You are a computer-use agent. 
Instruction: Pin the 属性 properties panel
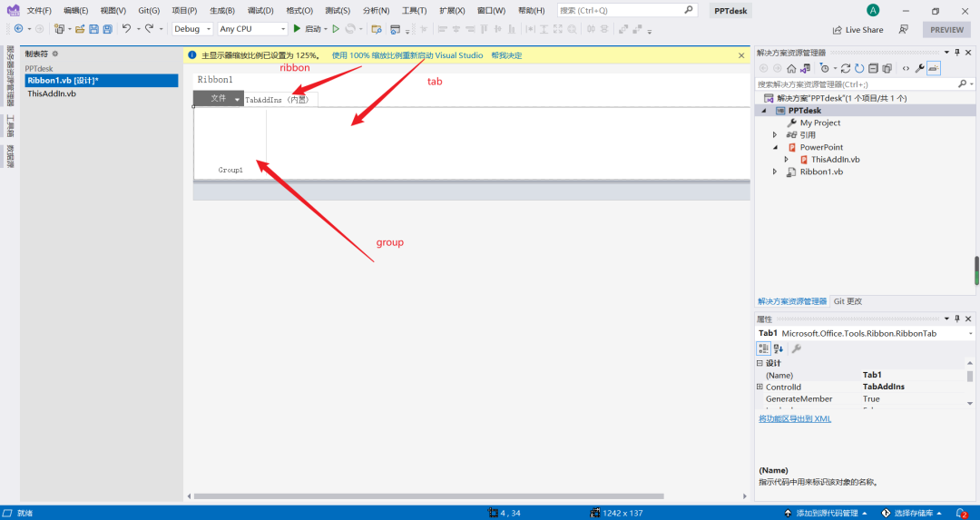pyautogui.click(x=957, y=319)
